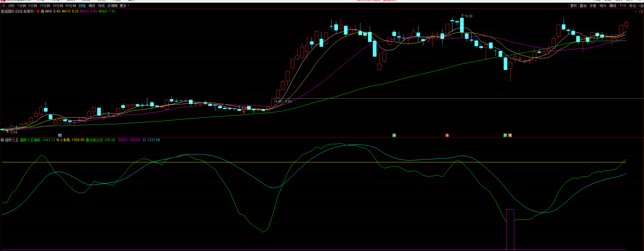
Task: Open the 趋势之王 indicator dropdown arrow
Action: point(2,140)
